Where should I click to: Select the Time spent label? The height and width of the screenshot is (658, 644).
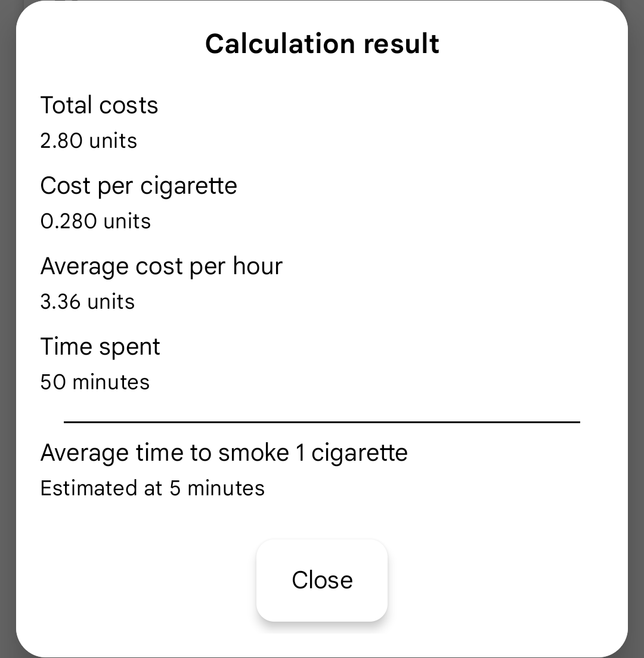click(100, 347)
